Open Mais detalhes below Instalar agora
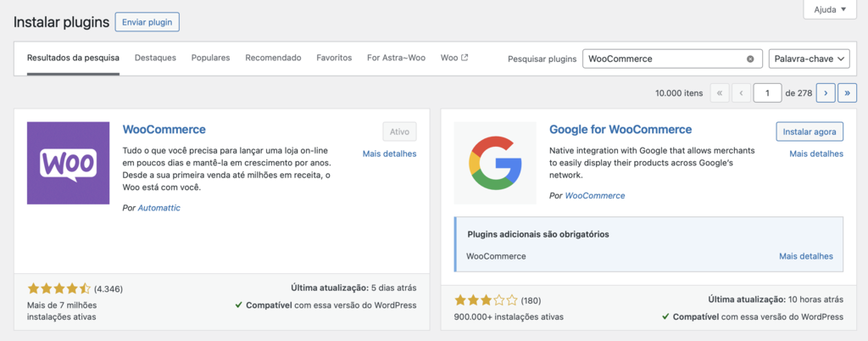The height and width of the screenshot is (341, 868). click(x=816, y=154)
